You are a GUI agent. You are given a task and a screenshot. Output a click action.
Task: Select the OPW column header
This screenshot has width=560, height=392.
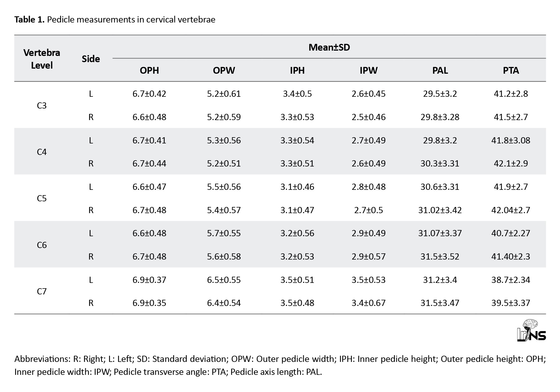point(224,70)
